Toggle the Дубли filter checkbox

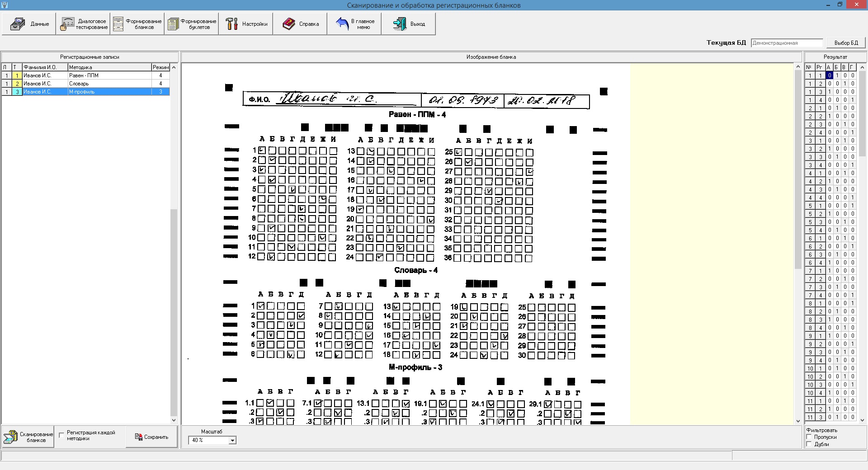tap(809, 444)
